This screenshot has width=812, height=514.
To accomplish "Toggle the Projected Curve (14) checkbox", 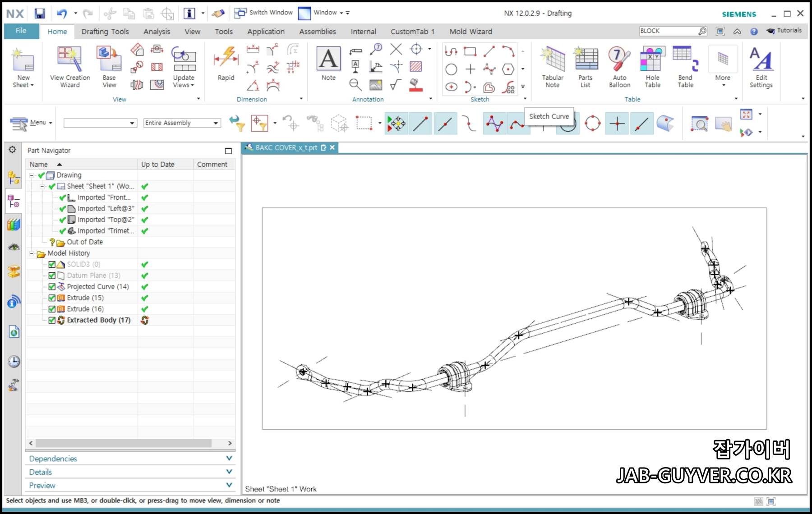I will click(52, 287).
